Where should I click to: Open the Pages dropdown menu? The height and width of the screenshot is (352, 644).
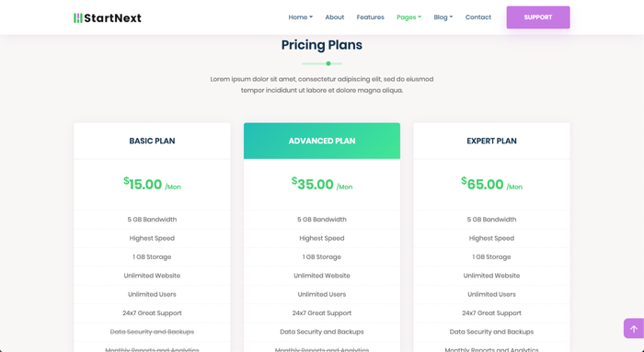(408, 17)
